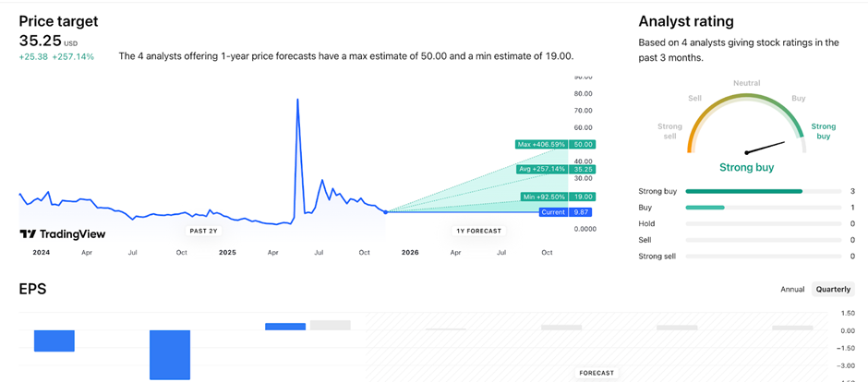Switch EPS view to Annual
This screenshot has width=868, height=382.
(x=792, y=290)
